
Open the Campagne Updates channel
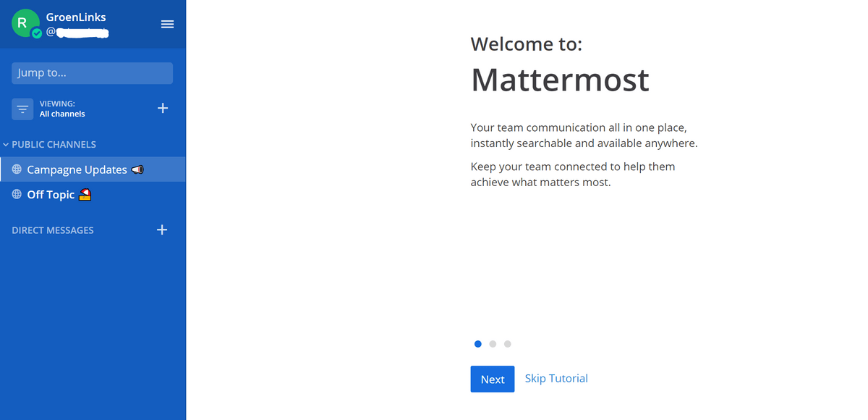(x=93, y=169)
